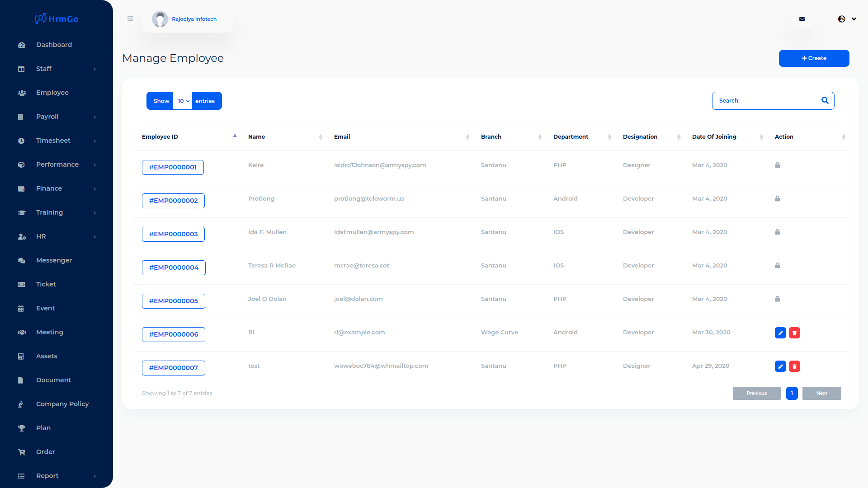Viewport: 868px width, 488px height.
Task: Open the language globe dropdown
Action: (x=847, y=19)
